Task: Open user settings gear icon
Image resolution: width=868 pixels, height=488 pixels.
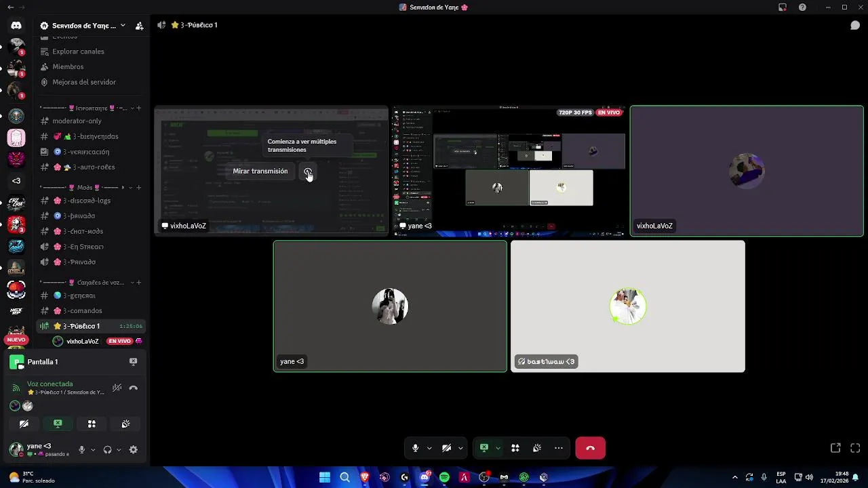Action: tap(133, 449)
